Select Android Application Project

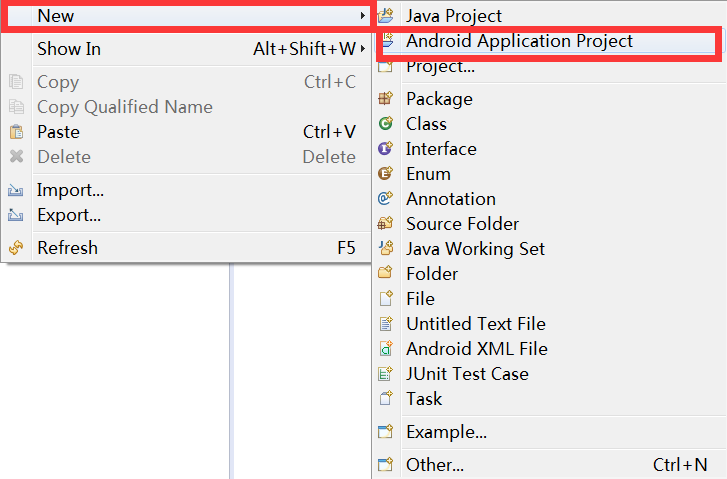click(519, 41)
